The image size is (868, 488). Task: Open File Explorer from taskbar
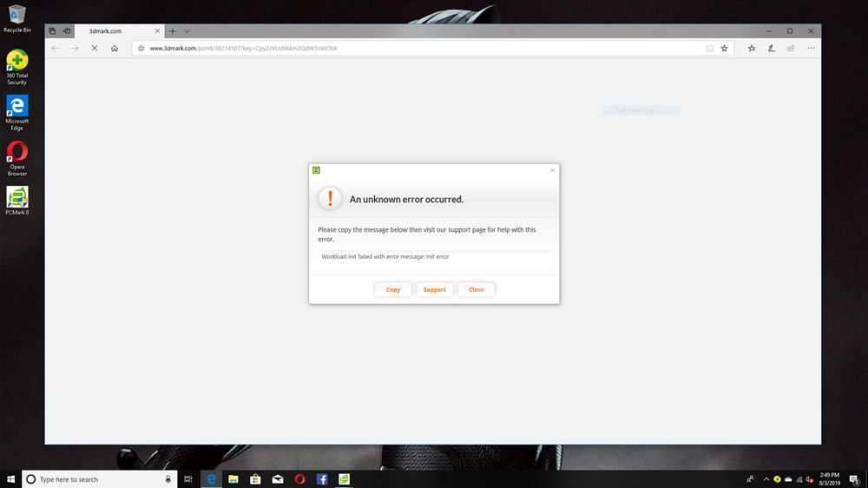[x=233, y=479]
